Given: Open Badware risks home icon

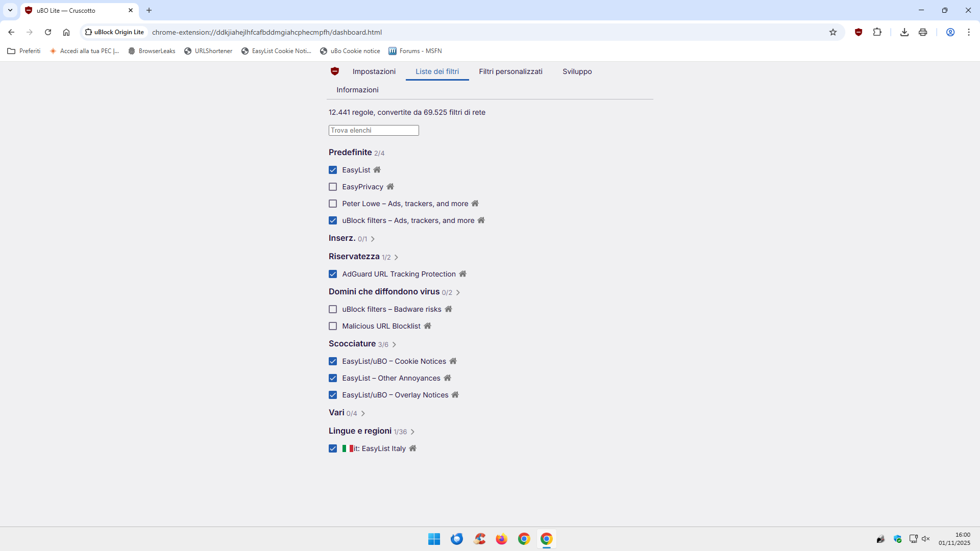Looking at the screenshot, I should tap(449, 309).
